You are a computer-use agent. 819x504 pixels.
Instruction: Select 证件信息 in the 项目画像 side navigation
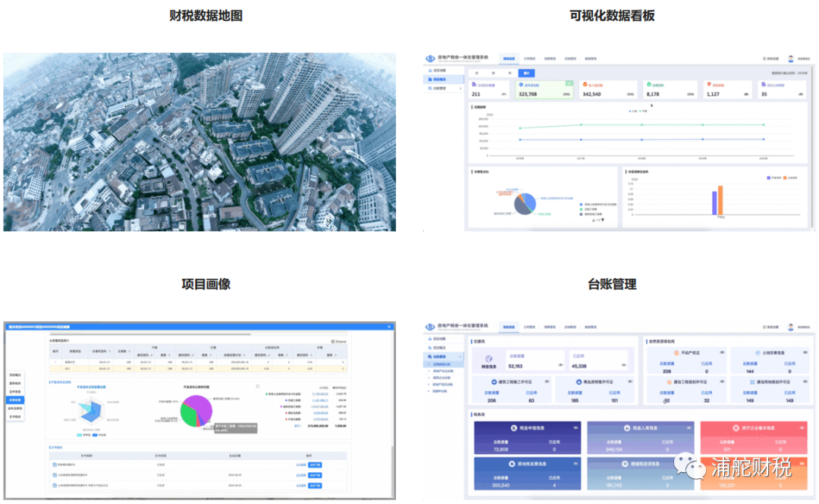click(15, 392)
